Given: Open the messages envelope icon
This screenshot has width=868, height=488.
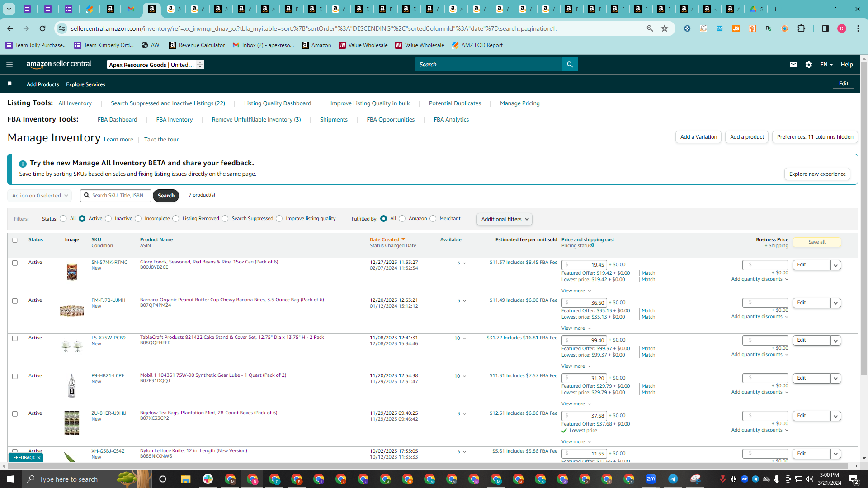Looking at the screenshot, I should pyautogui.click(x=793, y=65).
